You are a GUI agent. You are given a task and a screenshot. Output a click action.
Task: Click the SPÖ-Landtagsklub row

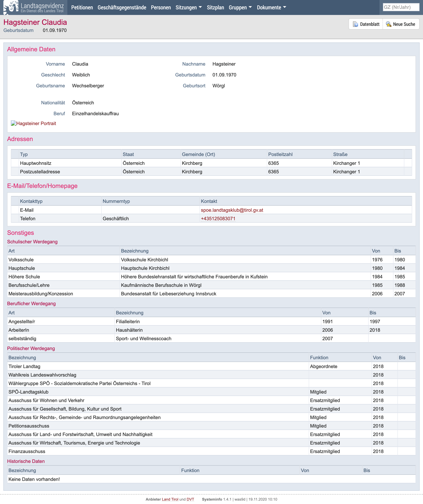click(x=211, y=392)
